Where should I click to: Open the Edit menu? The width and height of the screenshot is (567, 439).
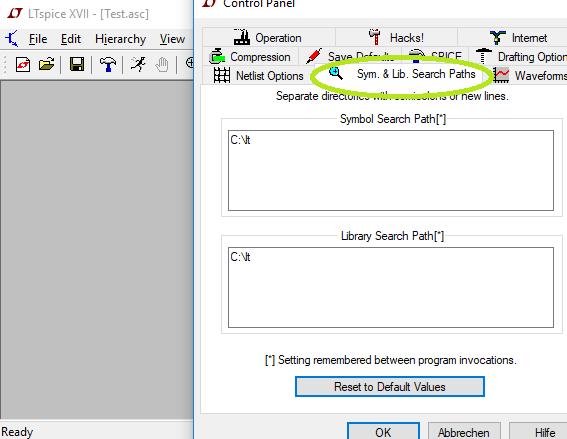(71, 39)
